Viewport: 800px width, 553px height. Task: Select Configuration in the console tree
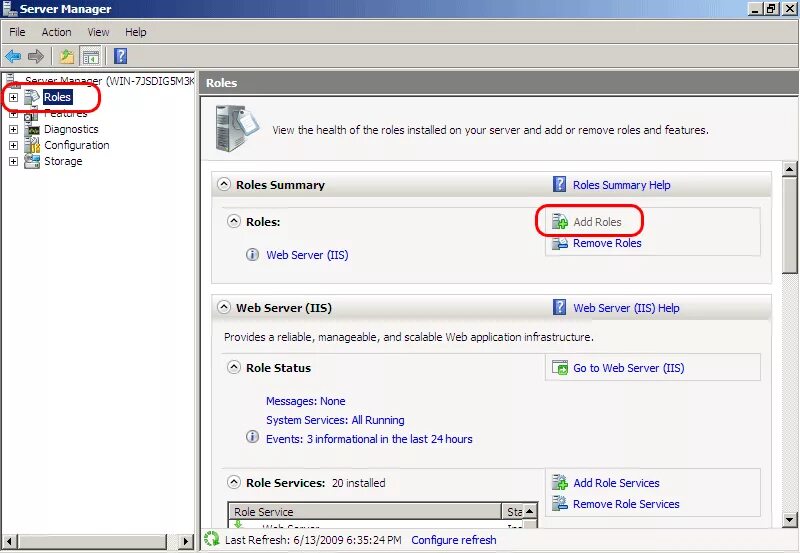click(77, 145)
